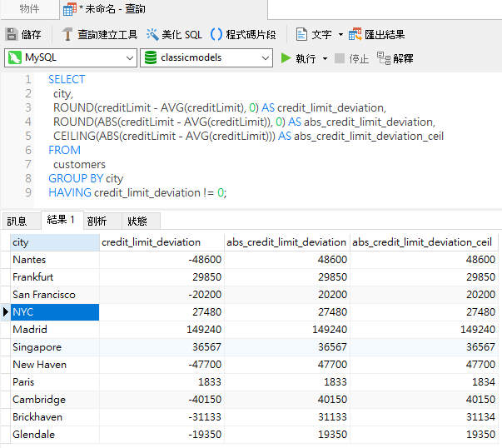Open the code snippet (程式碼片段) panel
The width and height of the screenshot is (502, 448).
pos(216,35)
